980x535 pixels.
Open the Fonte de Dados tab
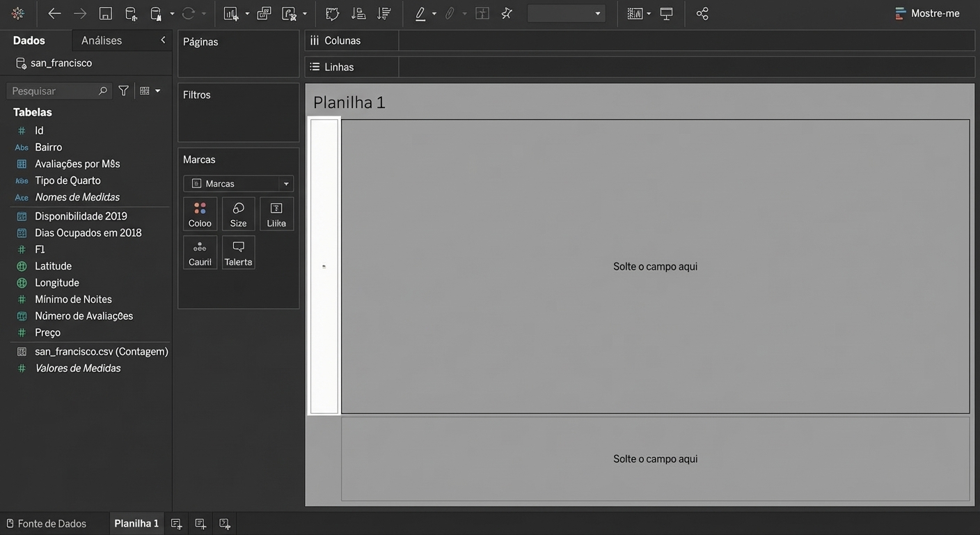click(46, 524)
